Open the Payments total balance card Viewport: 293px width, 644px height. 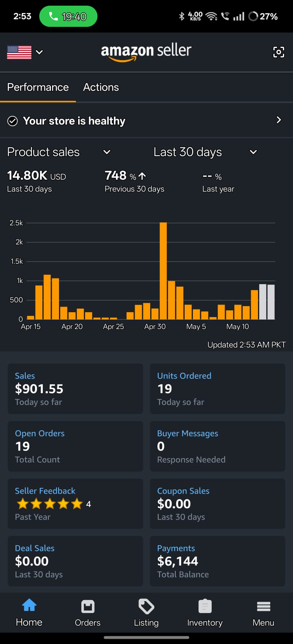(217, 561)
